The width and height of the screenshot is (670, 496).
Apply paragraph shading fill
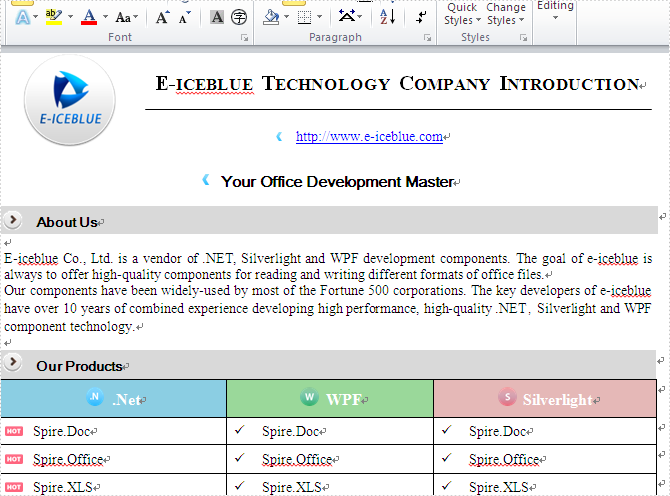[x=271, y=17]
